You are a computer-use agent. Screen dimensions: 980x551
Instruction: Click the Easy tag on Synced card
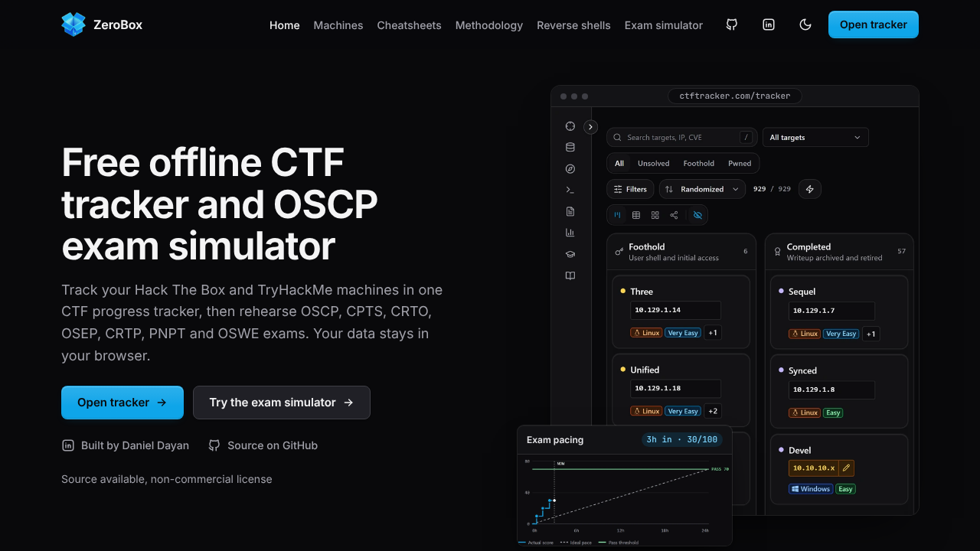pyautogui.click(x=833, y=412)
